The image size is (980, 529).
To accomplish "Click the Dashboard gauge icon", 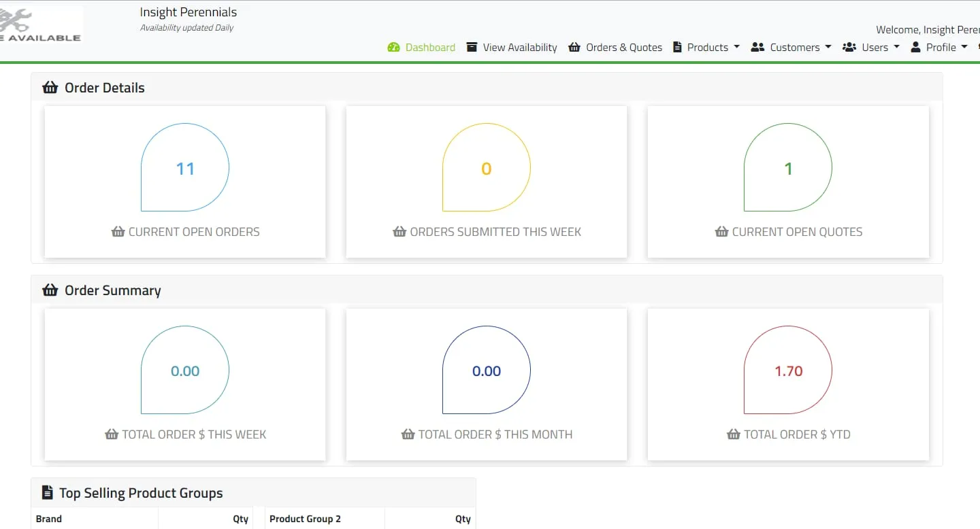I will (393, 47).
